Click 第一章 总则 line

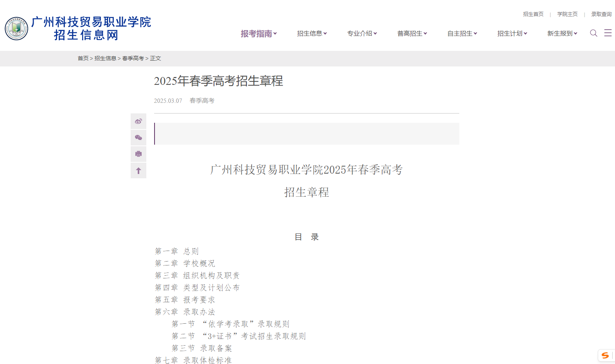pos(177,251)
